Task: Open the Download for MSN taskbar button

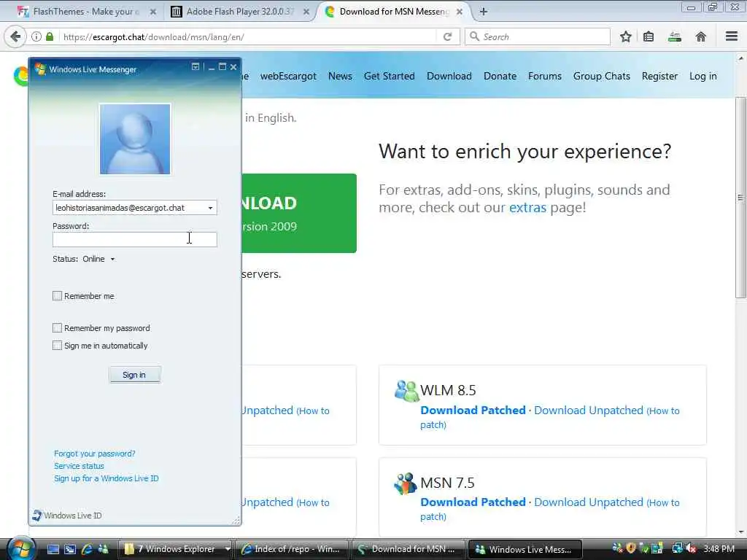Action: (409, 549)
